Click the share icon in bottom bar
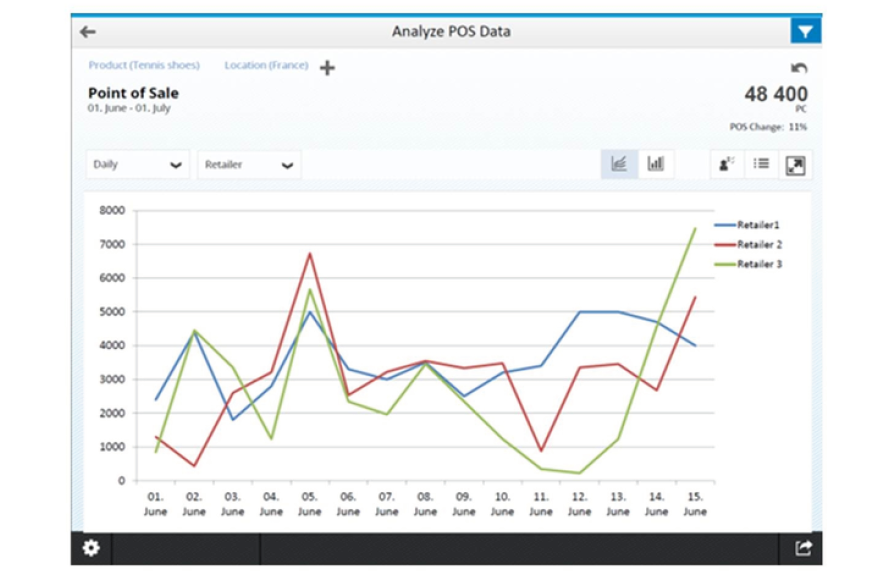This screenshot has width=890, height=571. pyautogui.click(x=803, y=548)
